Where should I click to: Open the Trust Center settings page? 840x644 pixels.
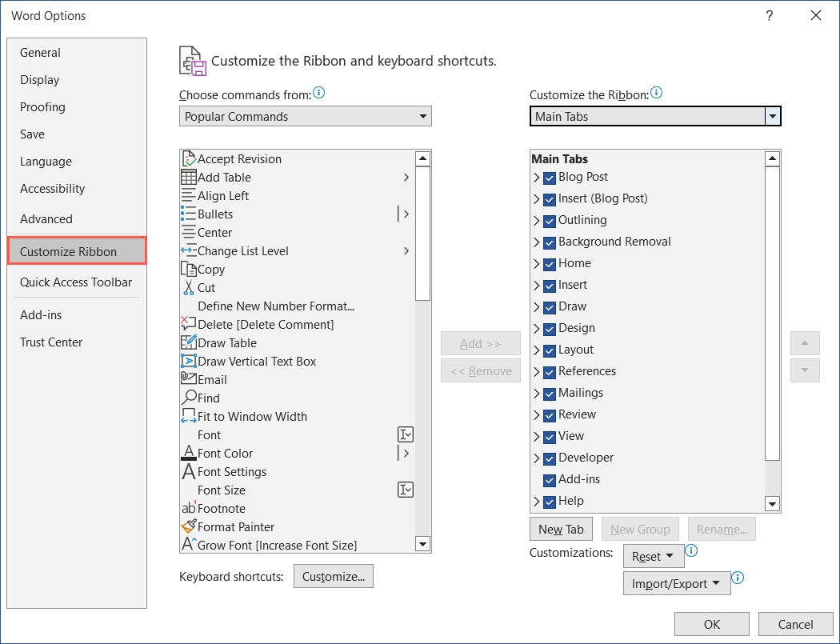coord(51,342)
